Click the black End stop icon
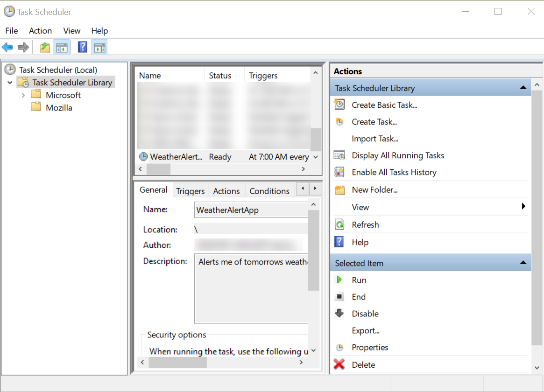Image resolution: width=544 pixels, height=392 pixels. (339, 296)
